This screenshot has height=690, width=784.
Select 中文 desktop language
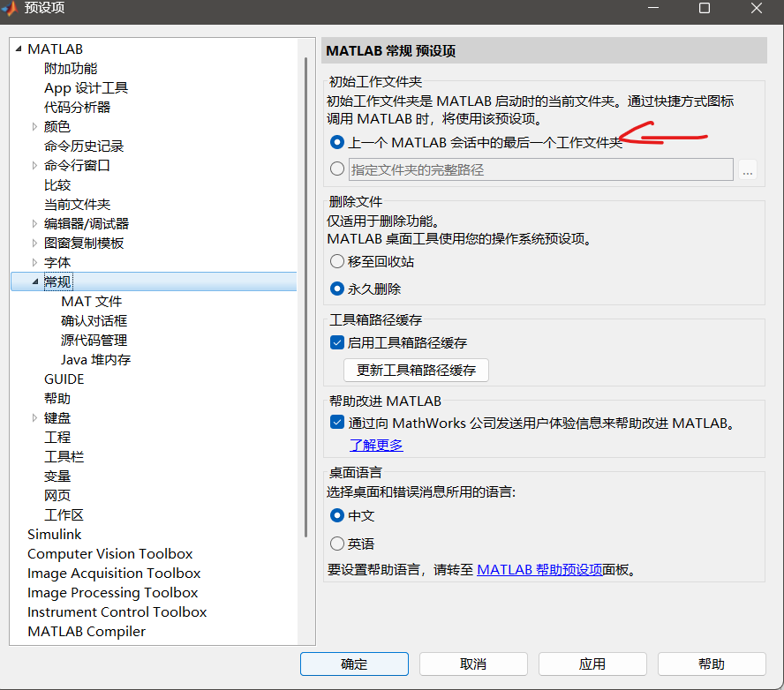337,515
